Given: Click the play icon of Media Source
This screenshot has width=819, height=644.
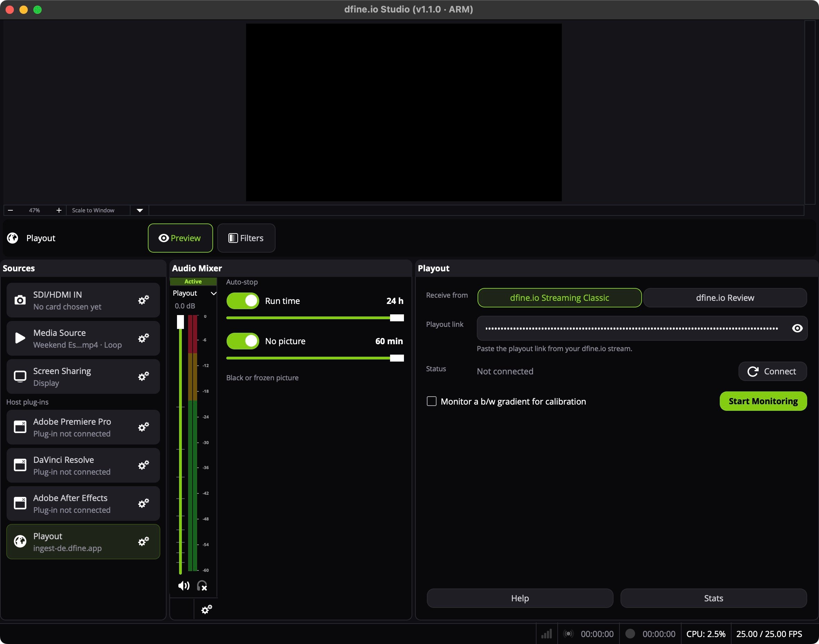Looking at the screenshot, I should [x=20, y=338].
